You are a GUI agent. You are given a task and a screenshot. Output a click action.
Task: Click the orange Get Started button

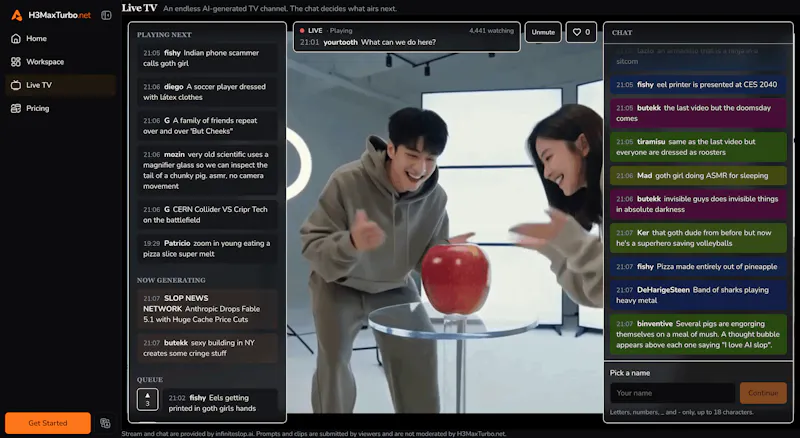(x=48, y=423)
